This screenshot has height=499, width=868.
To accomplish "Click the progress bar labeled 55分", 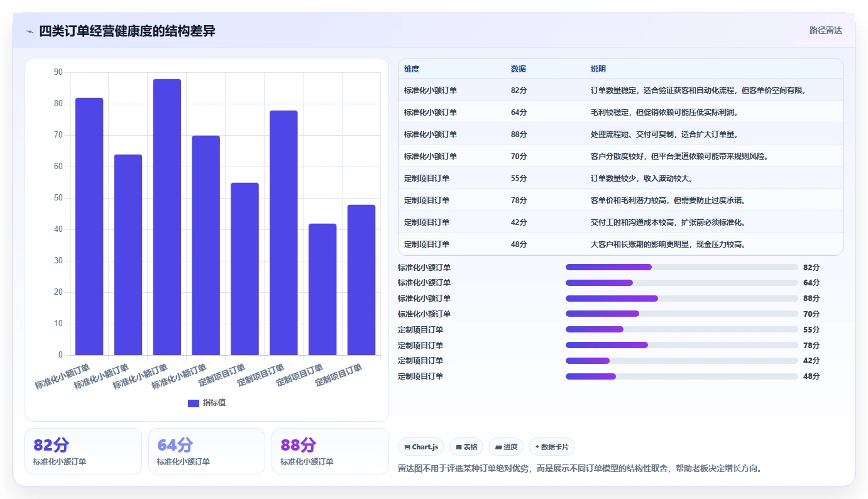I will click(682, 329).
